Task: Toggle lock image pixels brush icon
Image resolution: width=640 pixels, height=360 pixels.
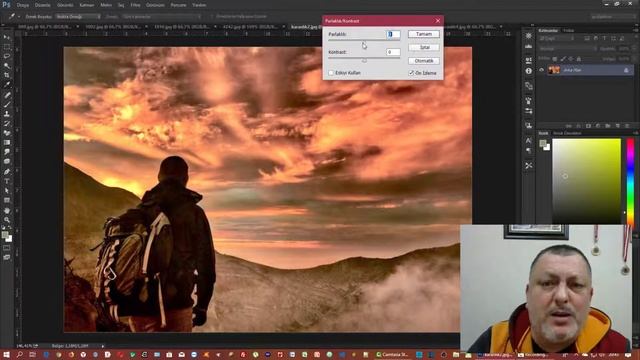Action: [563, 59]
